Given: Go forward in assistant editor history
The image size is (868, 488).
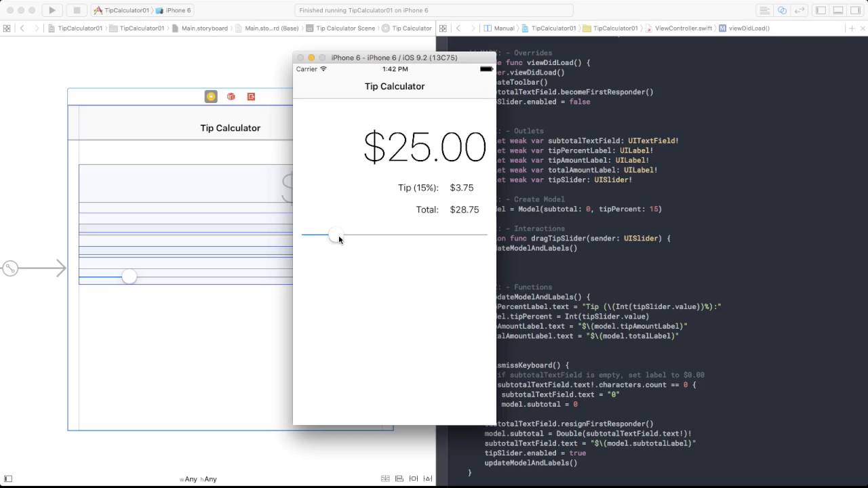Looking at the screenshot, I should (x=473, y=28).
